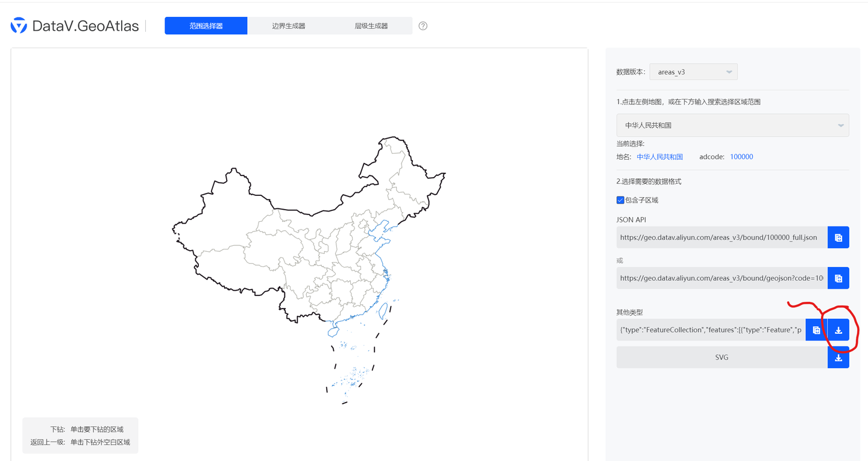Copy the FeatureCollection data using the copy icon

816,330
